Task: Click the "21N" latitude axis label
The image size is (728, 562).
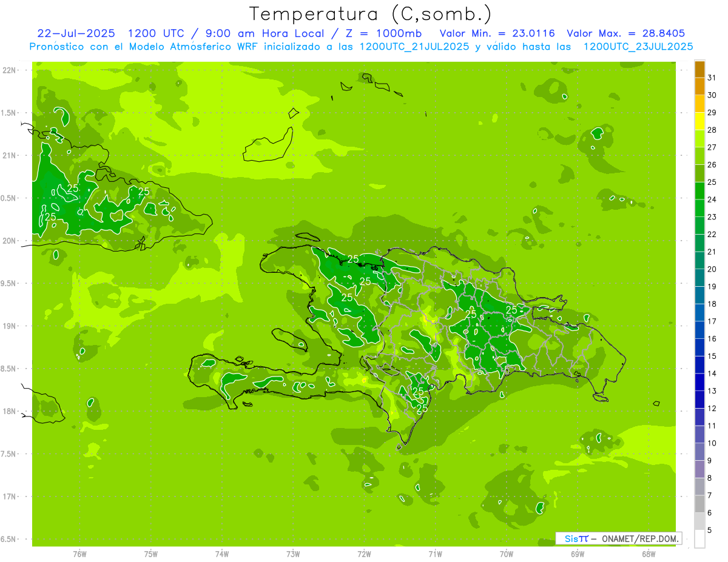Action: tap(9, 155)
